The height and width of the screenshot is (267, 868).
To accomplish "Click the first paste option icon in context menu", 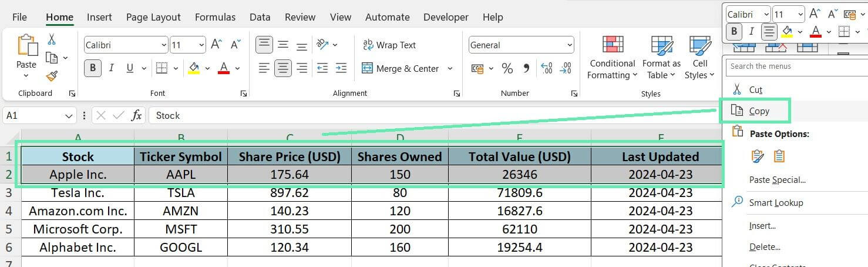I will pos(758,156).
